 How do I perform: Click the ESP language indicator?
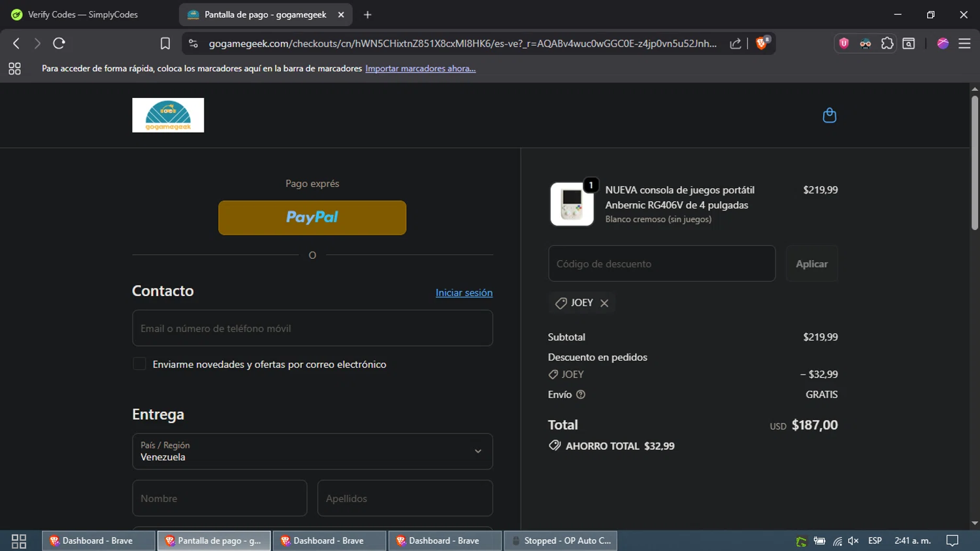tap(875, 541)
